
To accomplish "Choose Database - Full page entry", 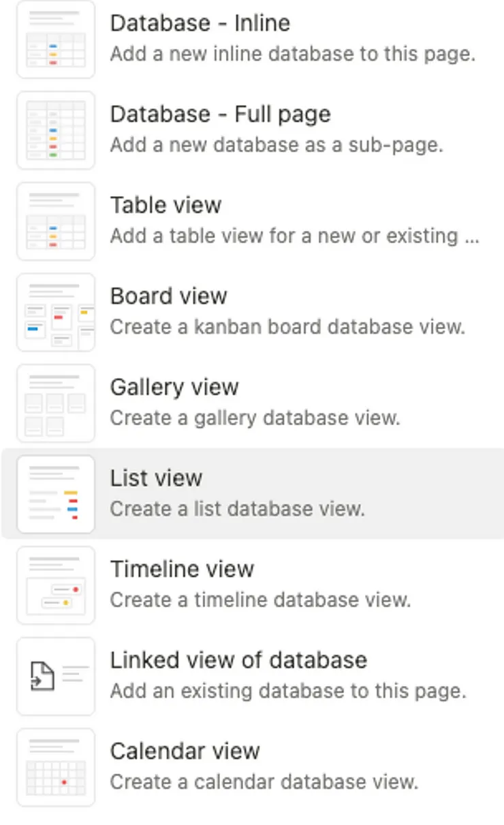I will pos(220,114).
